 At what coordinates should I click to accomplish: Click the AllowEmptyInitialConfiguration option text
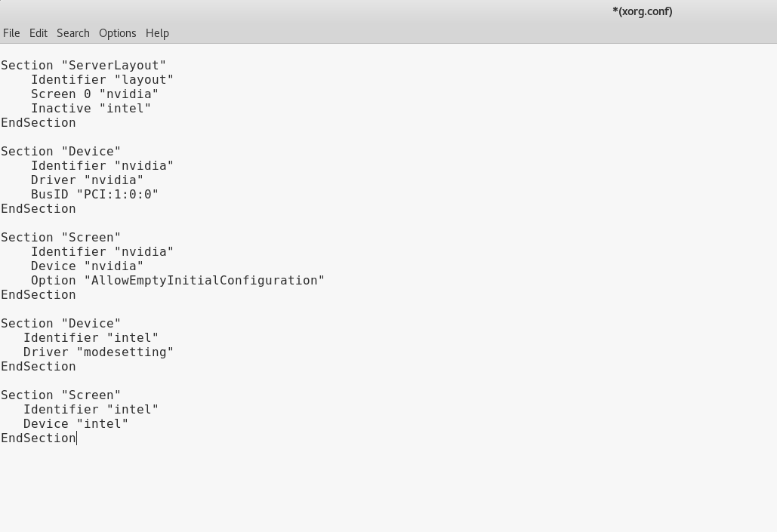(x=205, y=281)
